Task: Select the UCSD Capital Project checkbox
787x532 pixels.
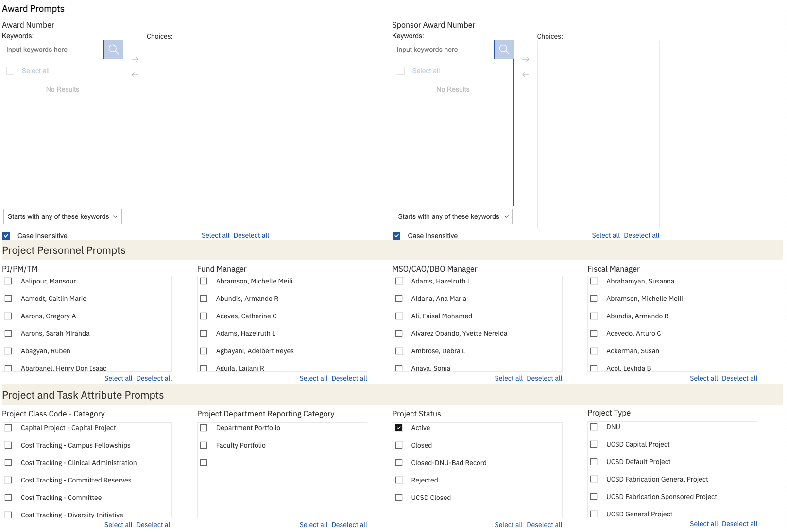Action: point(594,444)
